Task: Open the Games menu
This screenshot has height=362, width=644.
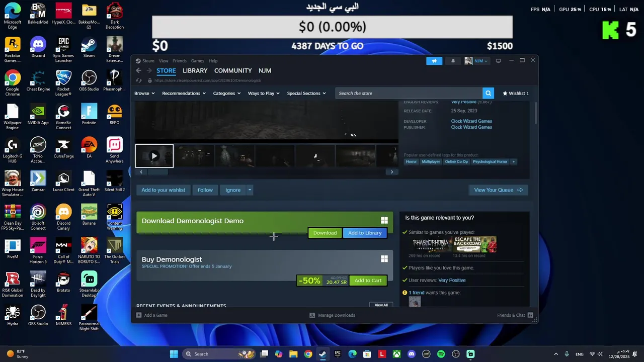Action: (x=197, y=61)
